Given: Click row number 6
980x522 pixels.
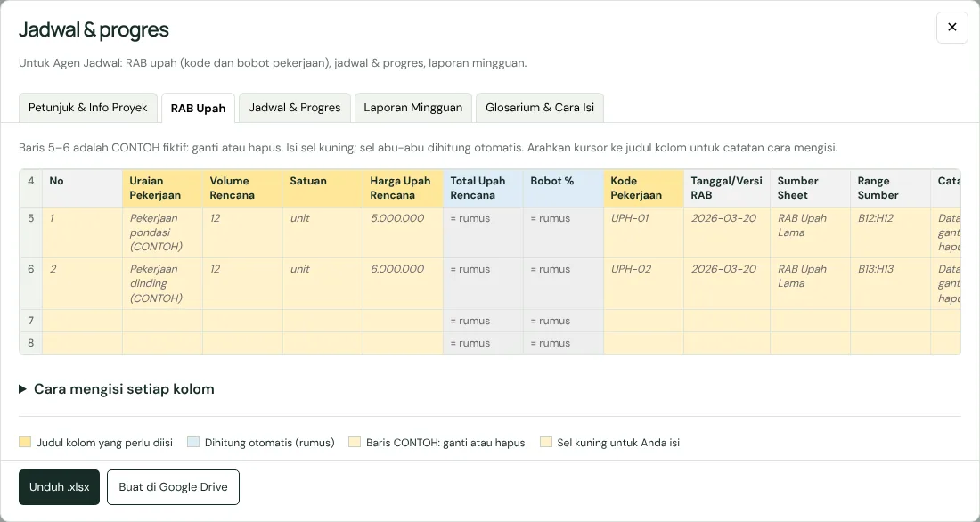Looking at the screenshot, I should [x=30, y=284].
